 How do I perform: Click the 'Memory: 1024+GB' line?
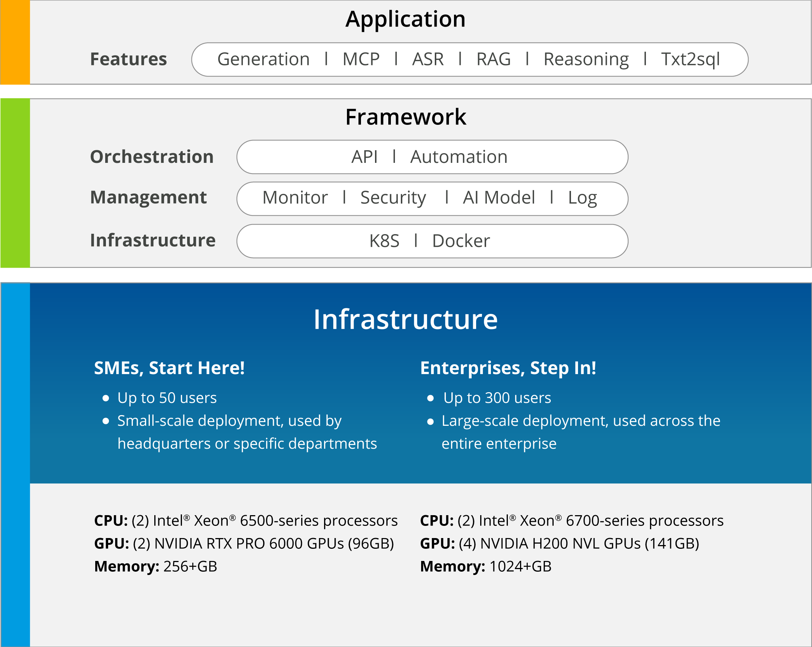tap(486, 567)
